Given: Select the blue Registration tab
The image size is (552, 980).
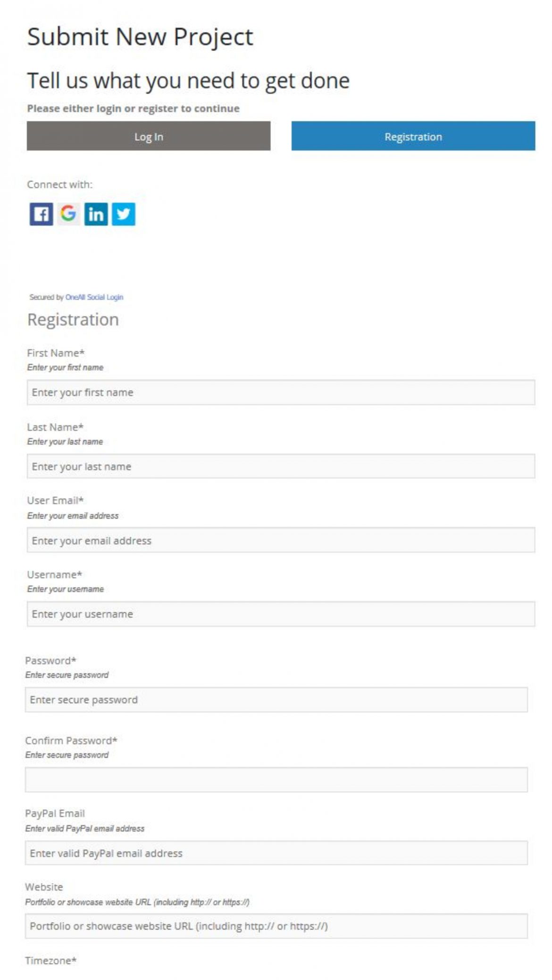Looking at the screenshot, I should [413, 136].
